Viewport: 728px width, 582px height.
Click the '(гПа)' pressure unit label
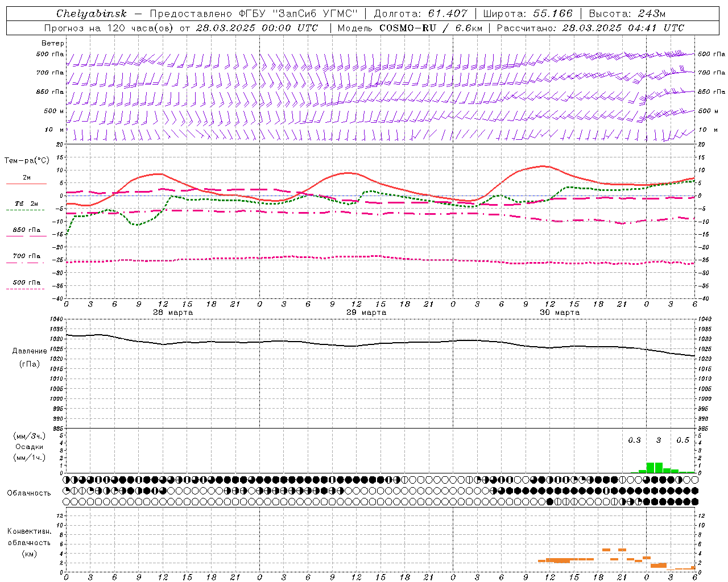pos(30,364)
